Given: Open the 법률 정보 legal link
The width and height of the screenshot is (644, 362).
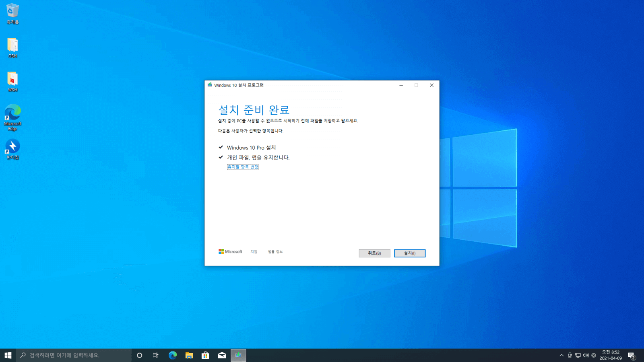Looking at the screenshot, I should click(275, 252).
